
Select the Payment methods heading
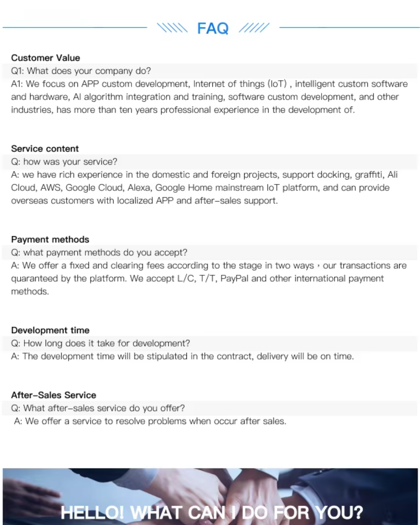(x=50, y=240)
